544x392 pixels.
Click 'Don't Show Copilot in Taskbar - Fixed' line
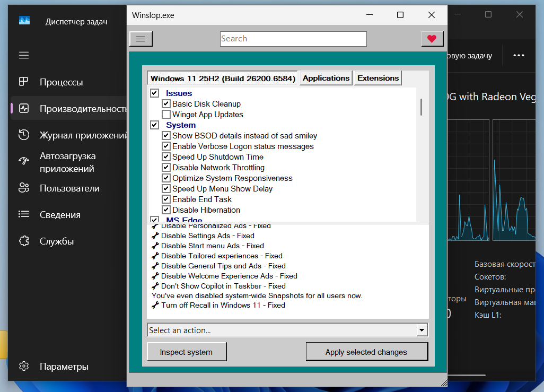click(x=223, y=286)
